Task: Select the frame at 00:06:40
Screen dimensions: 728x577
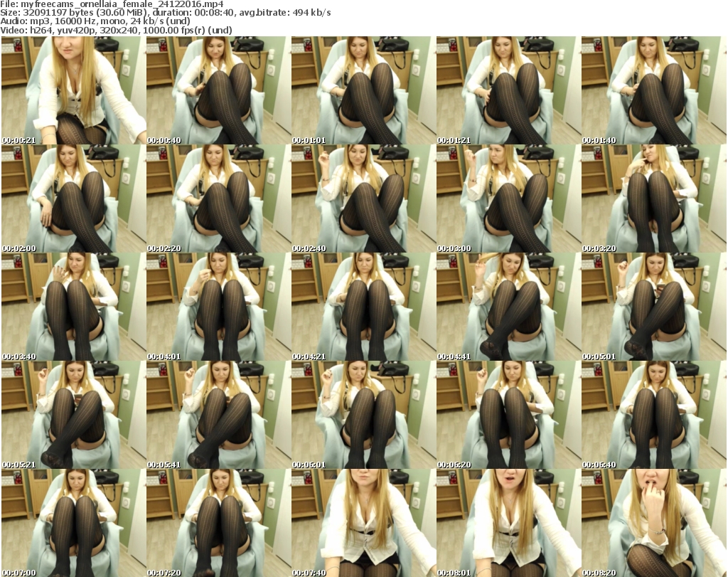Action: pyautogui.click(x=654, y=415)
